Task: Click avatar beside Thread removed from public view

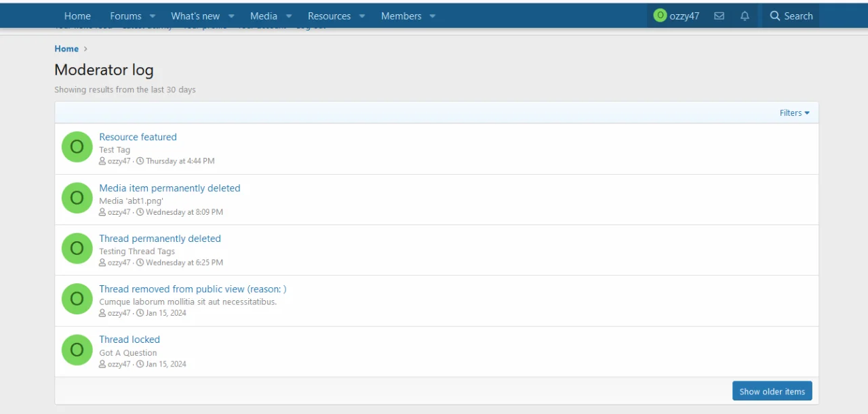Action: pos(77,299)
